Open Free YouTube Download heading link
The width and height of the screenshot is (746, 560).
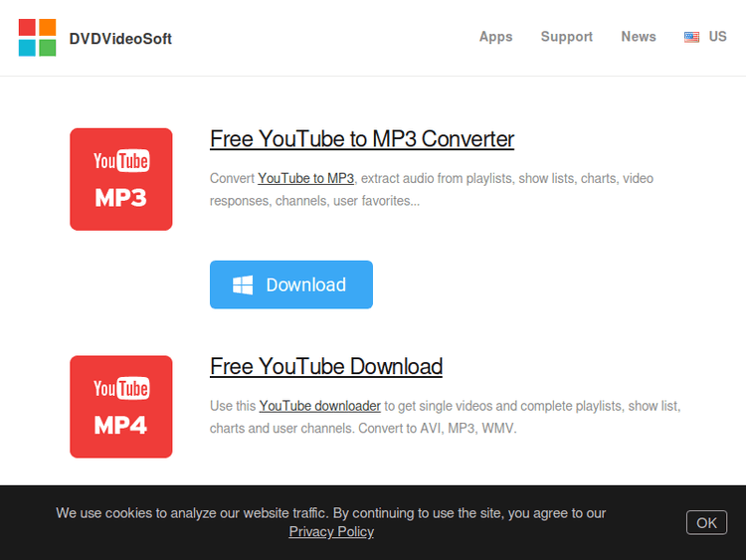(x=326, y=366)
